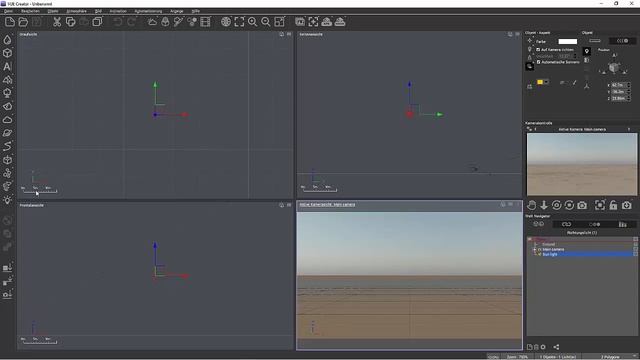Image resolution: width=640 pixels, height=360 pixels.
Task: Click the frame selection brackets icon
Action: click(239, 22)
